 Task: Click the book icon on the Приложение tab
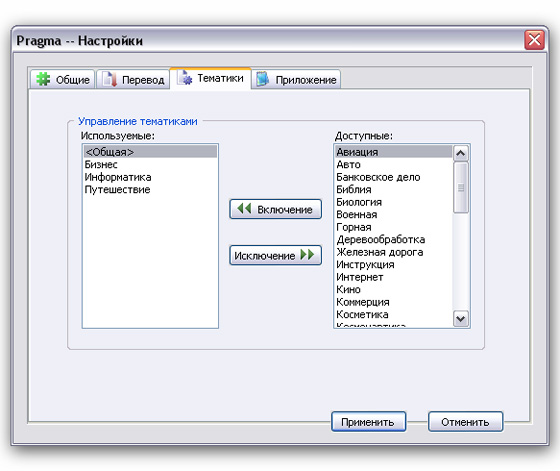point(262,79)
